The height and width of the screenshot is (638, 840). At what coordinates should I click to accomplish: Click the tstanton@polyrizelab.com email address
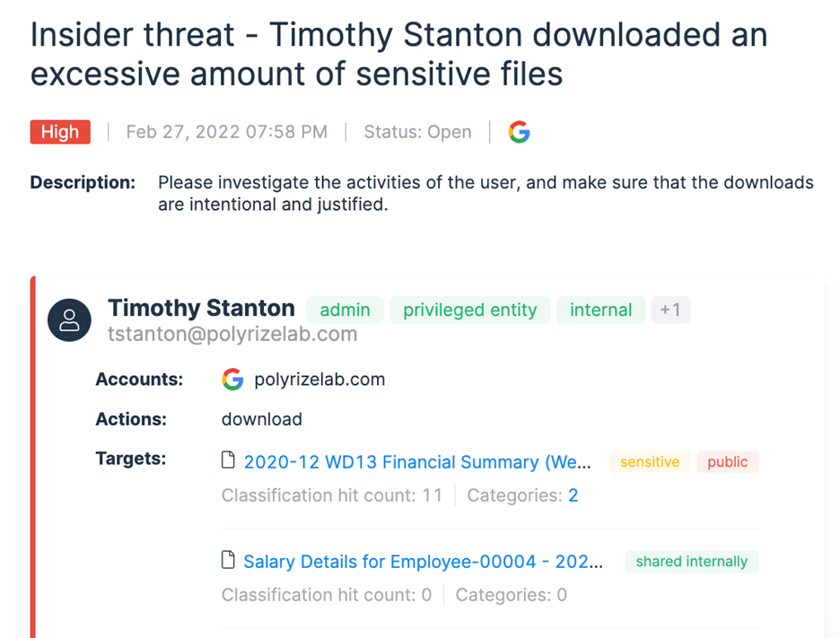[x=232, y=335]
